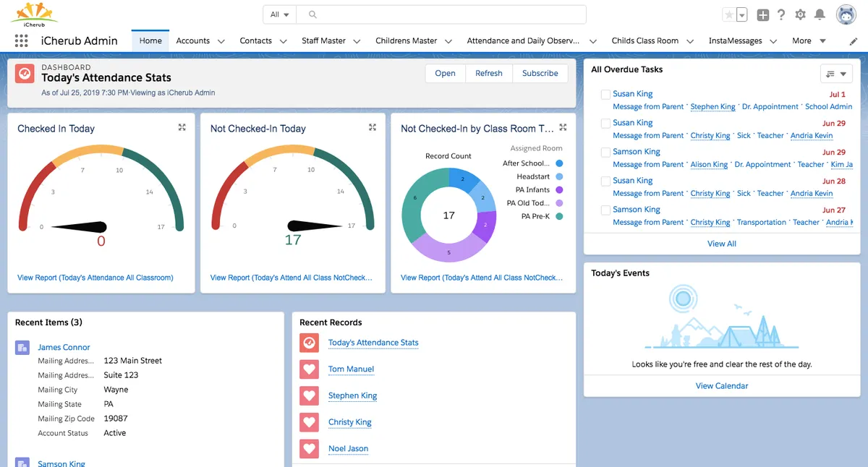
Task: Click the iCherub logo
Action: point(35,14)
